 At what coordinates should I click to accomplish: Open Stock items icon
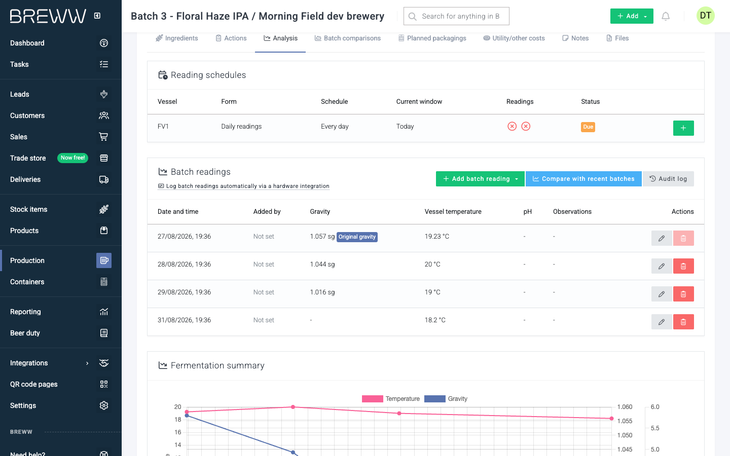(x=104, y=210)
